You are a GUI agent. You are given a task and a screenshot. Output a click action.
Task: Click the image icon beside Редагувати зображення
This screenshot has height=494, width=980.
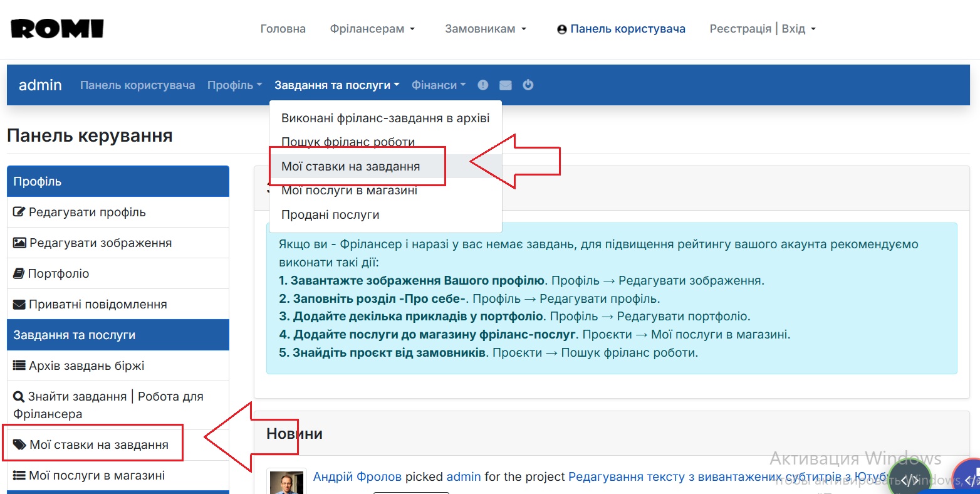(x=20, y=243)
